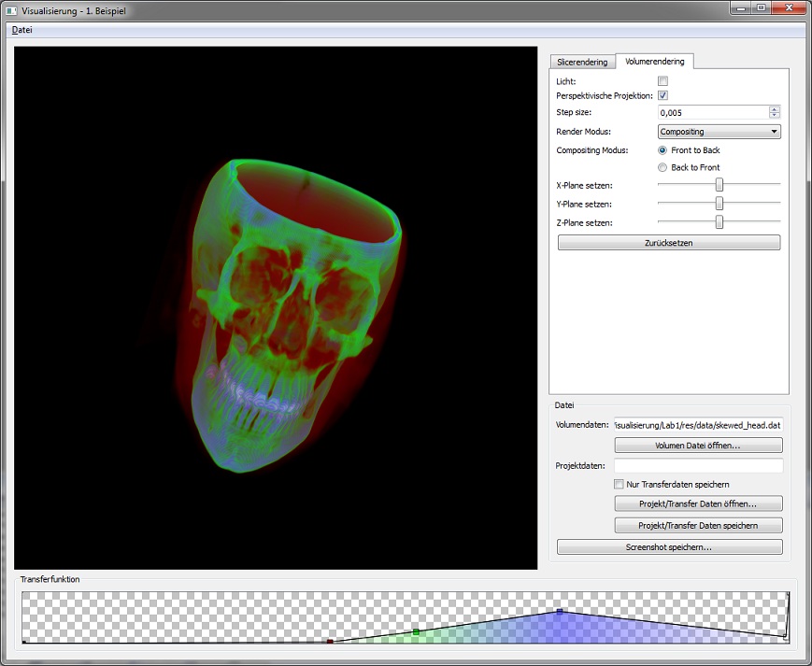Click the Projektdaten input field

698,465
